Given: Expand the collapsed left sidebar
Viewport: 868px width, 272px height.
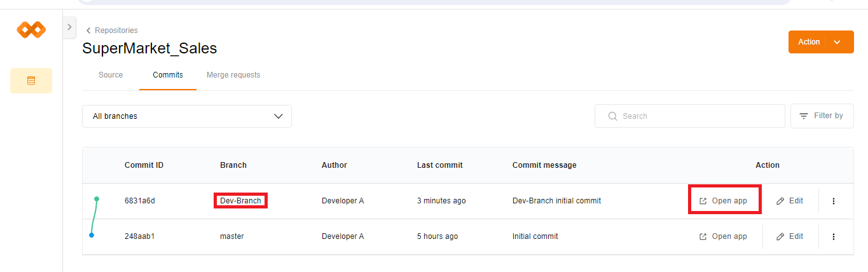Looking at the screenshot, I should click(69, 27).
